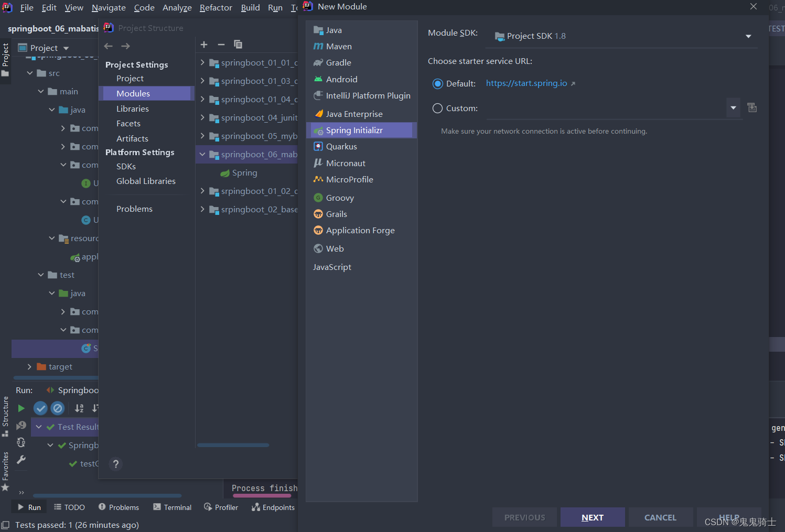This screenshot has width=785, height=532.
Task: Collapse the main folder
Action: [x=41, y=91]
